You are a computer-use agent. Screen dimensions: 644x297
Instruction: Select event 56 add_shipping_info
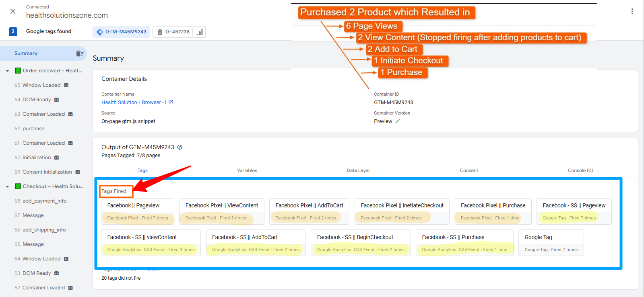tap(40, 230)
